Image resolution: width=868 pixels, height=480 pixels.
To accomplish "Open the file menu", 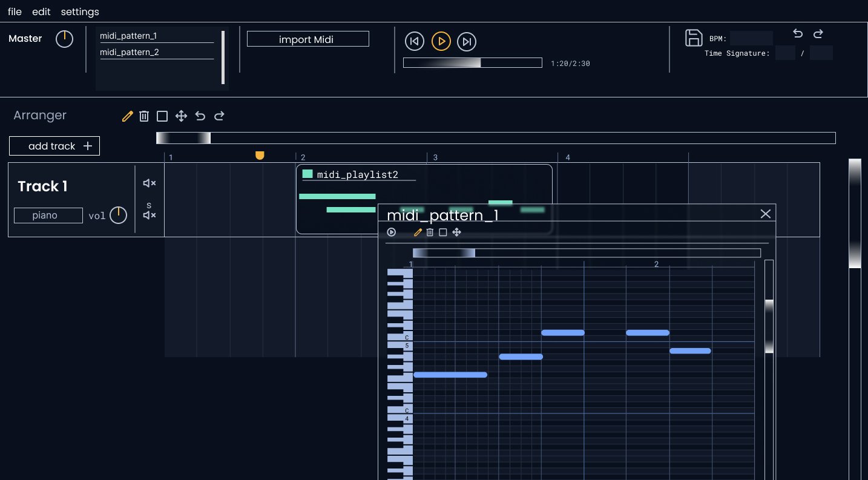I will [x=15, y=12].
